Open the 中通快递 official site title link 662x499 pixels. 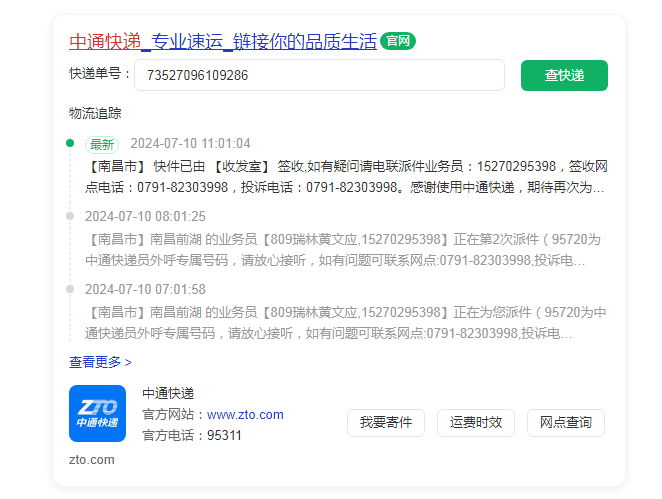tap(222, 41)
